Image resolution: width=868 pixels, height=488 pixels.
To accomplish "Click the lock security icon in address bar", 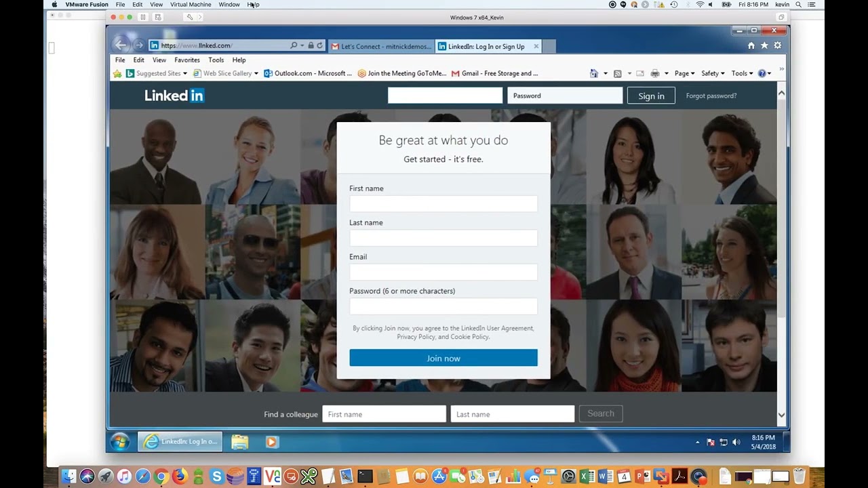I will coord(311,45).
